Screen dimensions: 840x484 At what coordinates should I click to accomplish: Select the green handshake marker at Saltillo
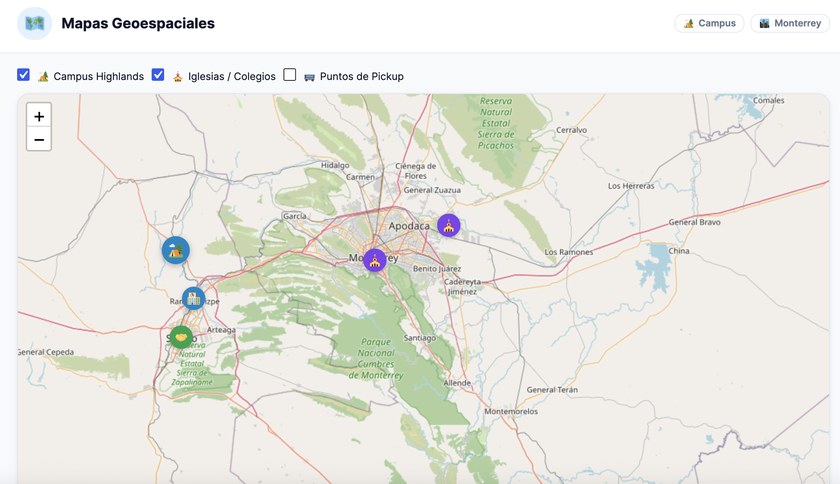click(x=181, y=337)
